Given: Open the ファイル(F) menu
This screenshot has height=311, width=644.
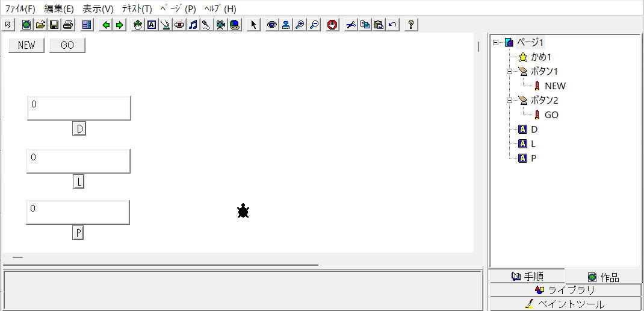Looking at the screenshot, I should (20, 8).
